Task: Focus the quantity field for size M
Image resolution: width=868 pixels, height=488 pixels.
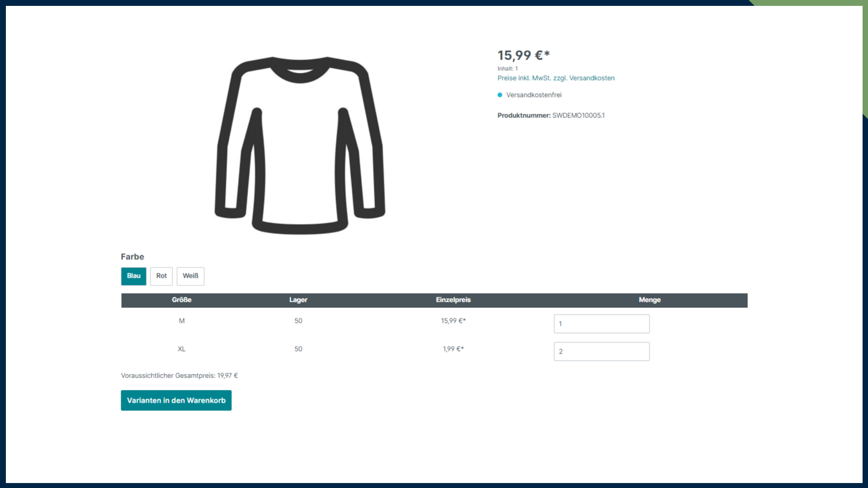Action: tap(601, 324)
